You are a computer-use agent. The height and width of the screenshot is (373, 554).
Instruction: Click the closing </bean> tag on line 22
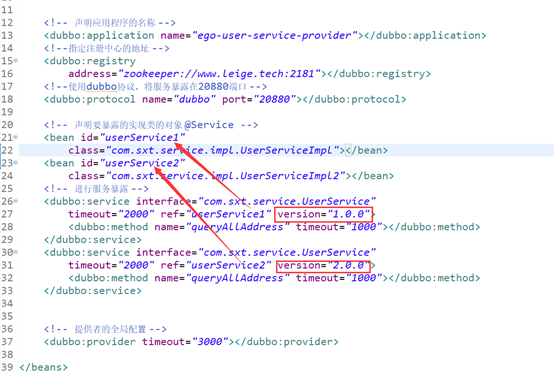366,150
